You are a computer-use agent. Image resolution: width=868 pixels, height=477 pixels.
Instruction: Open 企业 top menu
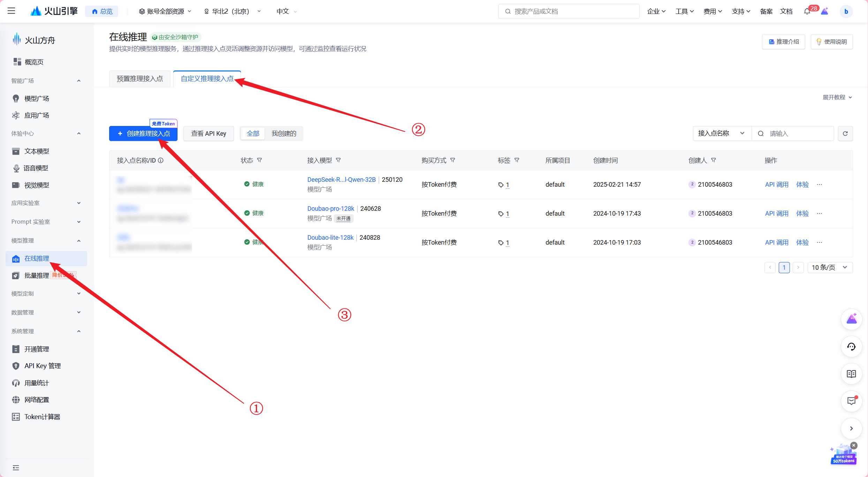tap(656, 12)
